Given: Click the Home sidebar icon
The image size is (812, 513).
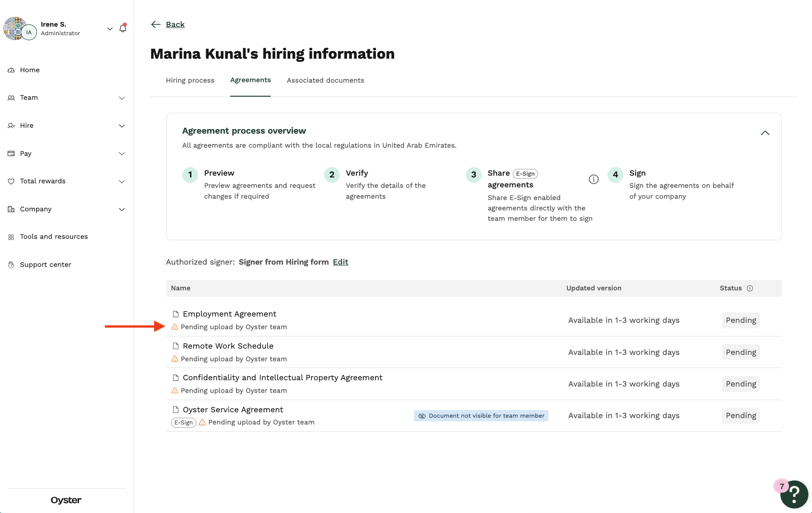Looking at the screenshot, I should coord(11,70).
